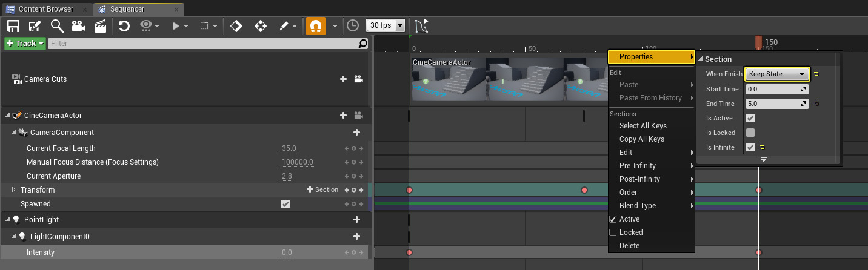868x270 pixels.
Task: Click the Save sequence icon
Action: 13,26
